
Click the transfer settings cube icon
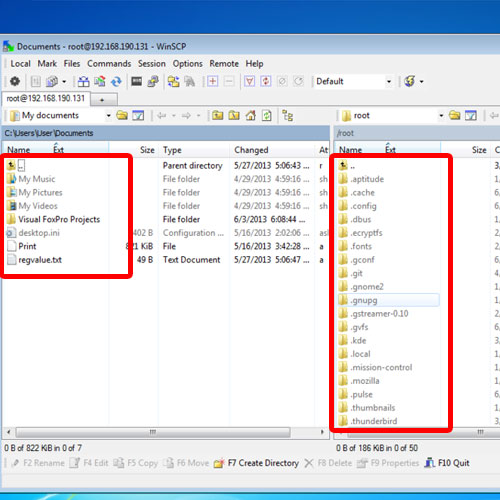tap(52, 81)
